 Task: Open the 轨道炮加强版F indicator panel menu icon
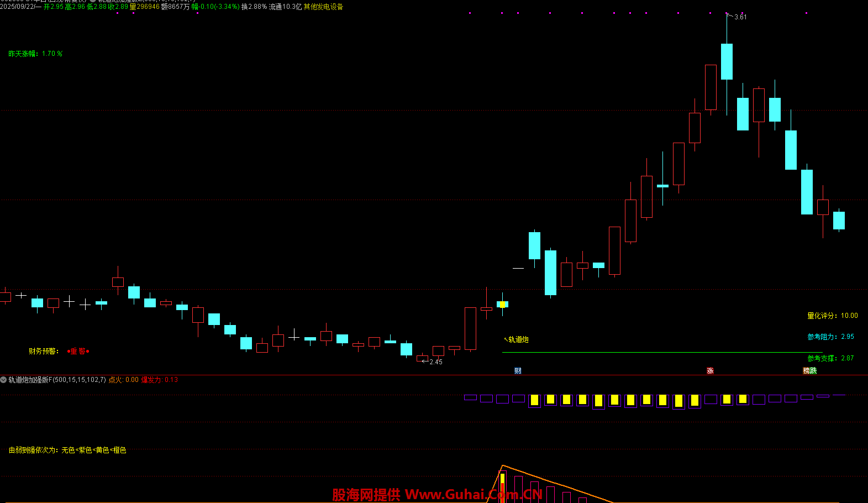click(4, 380)
